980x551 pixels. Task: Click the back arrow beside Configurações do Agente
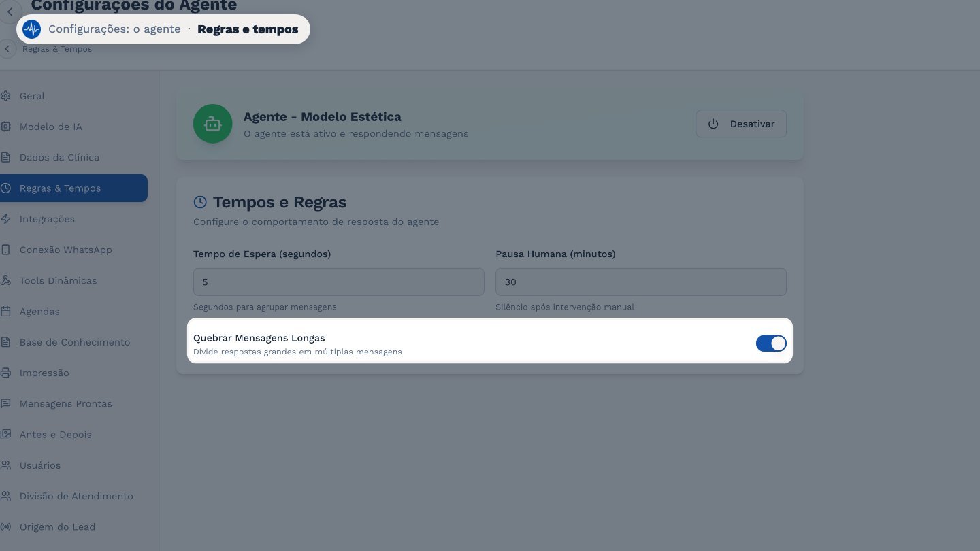(10, 12)
